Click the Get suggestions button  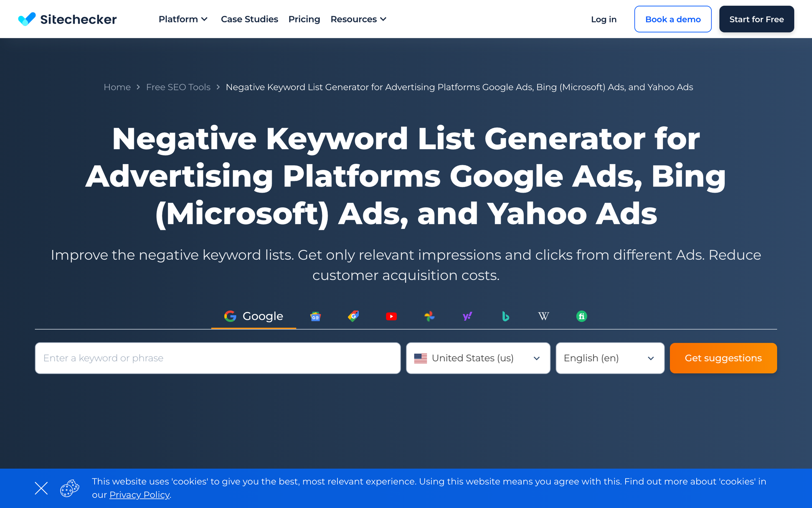pos(723,358)
